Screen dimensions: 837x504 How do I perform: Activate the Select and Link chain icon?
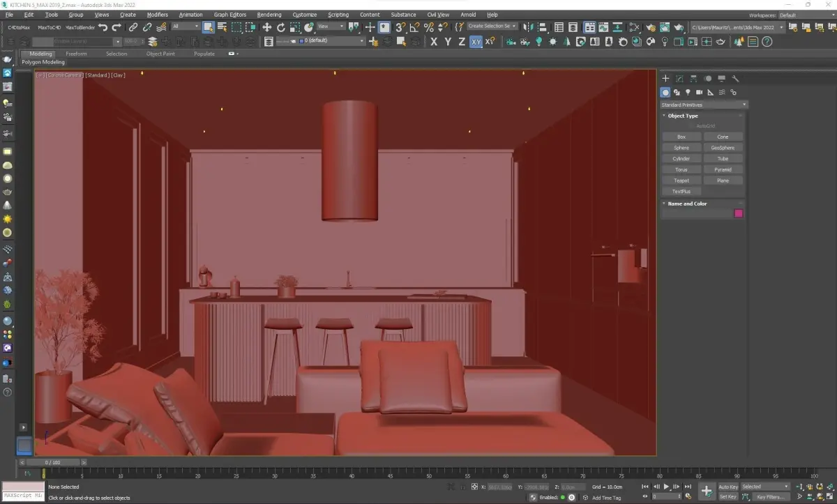pos(133,27)
